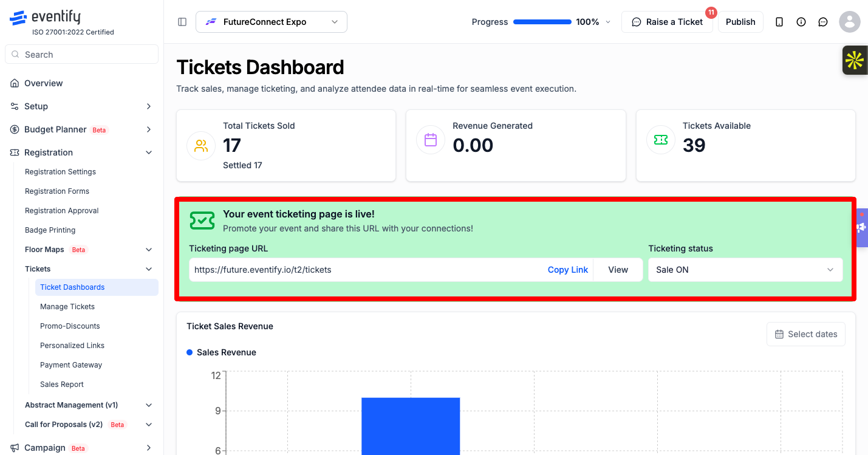Open mobile preview icon in header
This screenshot has width=868, height=455.
click(779, 22)
